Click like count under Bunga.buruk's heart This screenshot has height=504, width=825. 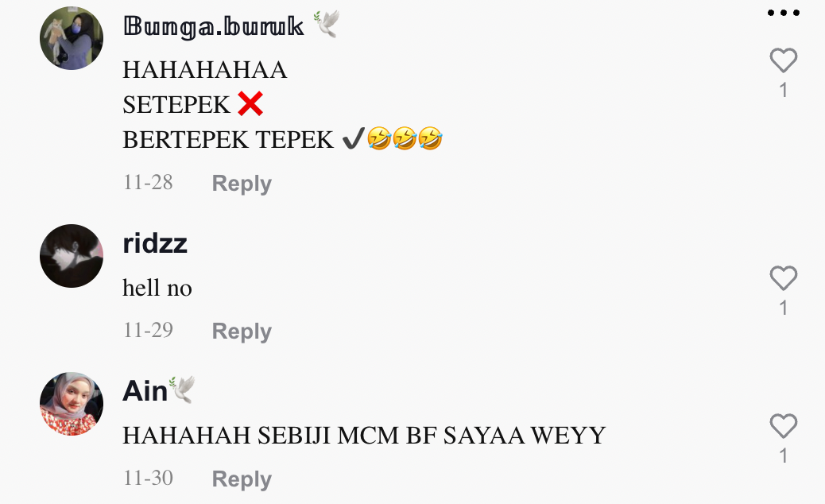784,90
